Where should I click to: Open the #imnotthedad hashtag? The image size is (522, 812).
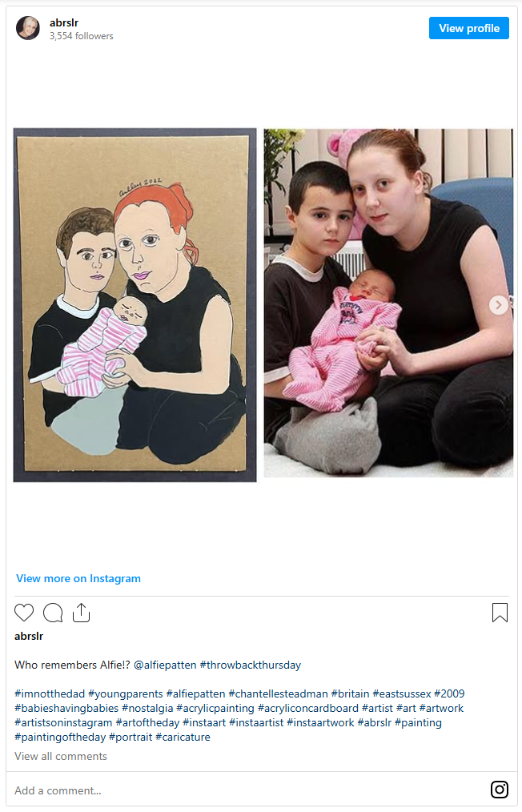click(50, 694)
